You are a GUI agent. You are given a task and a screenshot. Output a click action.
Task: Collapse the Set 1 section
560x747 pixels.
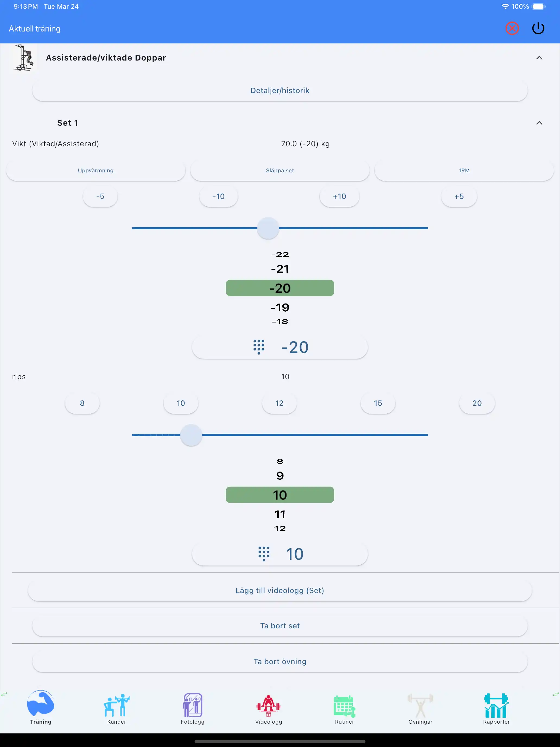(539, 123)
